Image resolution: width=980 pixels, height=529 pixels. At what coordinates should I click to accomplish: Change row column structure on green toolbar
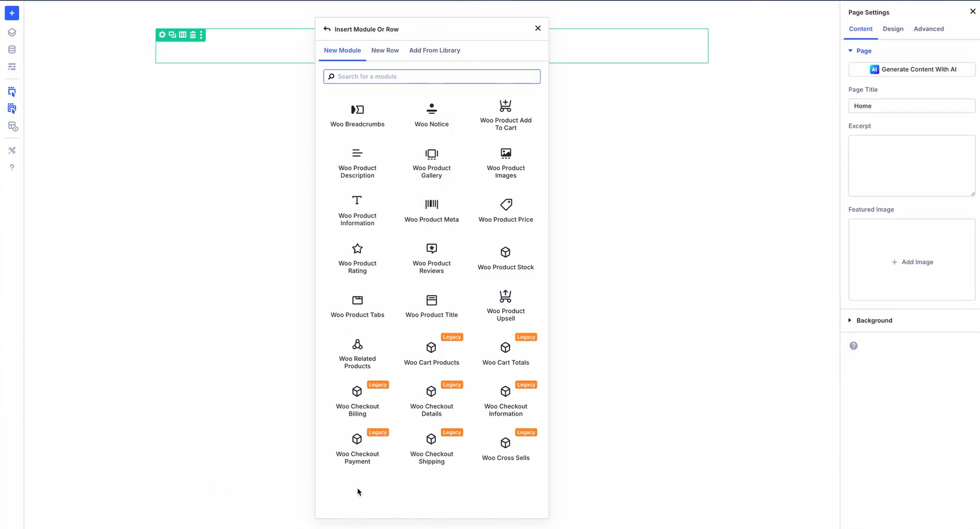(x=183, y=35)
